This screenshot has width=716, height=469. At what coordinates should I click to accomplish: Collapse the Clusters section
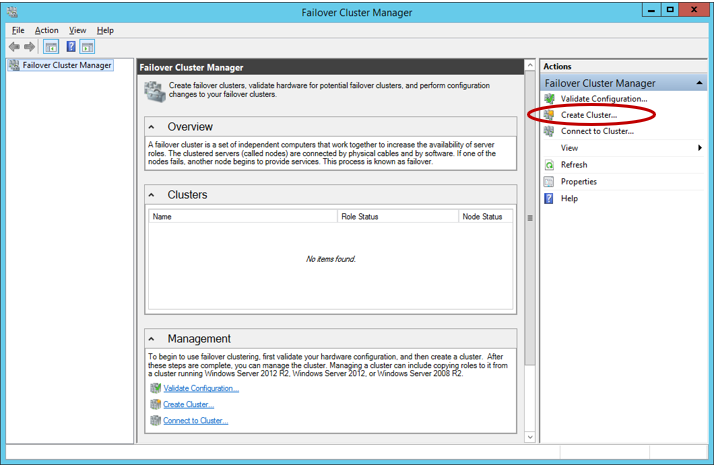(152, 195)
